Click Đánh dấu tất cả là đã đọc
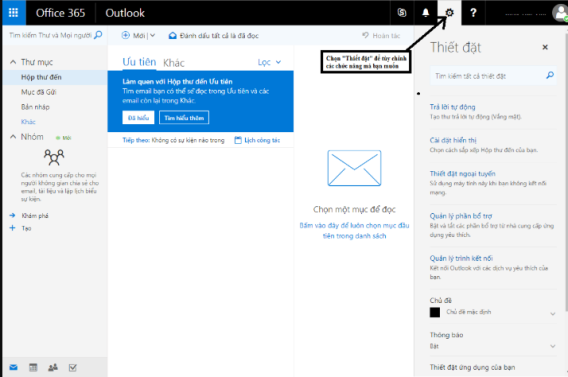This screenshot has height=377, width=568. 219,35
